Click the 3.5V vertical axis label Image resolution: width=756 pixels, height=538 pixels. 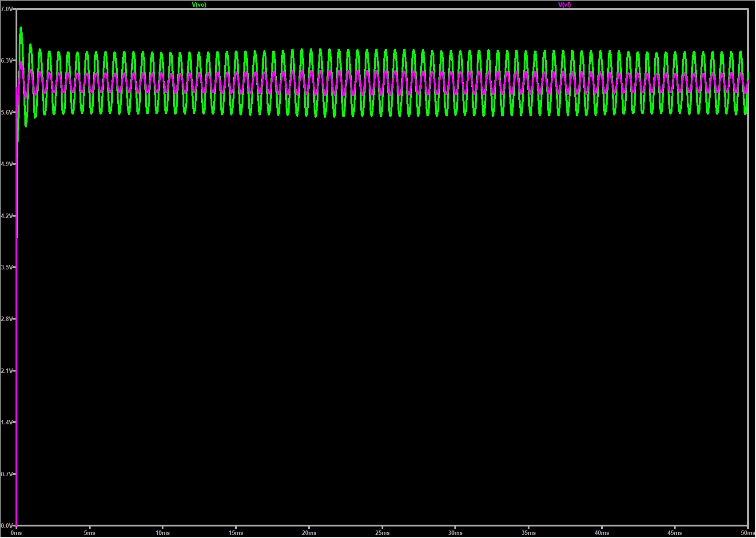7,267
